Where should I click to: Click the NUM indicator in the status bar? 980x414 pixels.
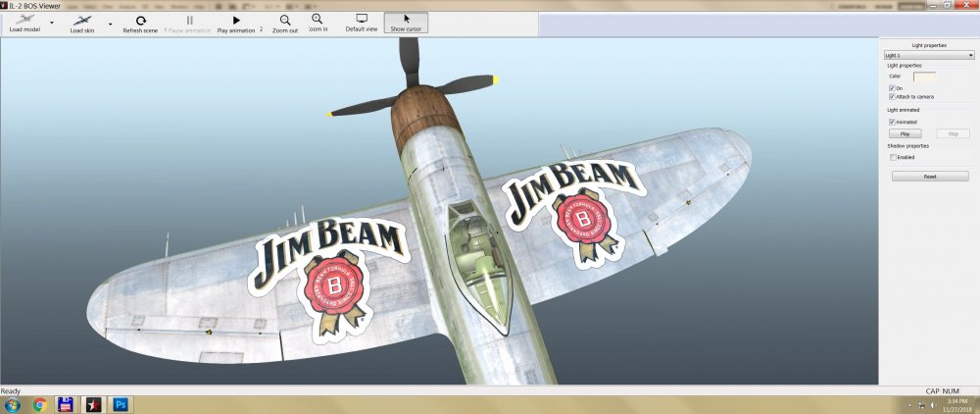[x=951, y=390]
